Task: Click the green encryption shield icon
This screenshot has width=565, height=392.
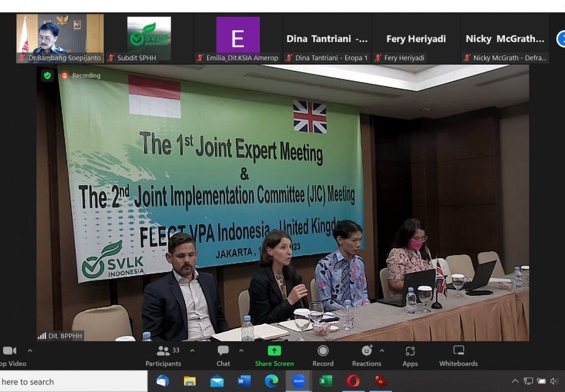Action: point(47,76)
